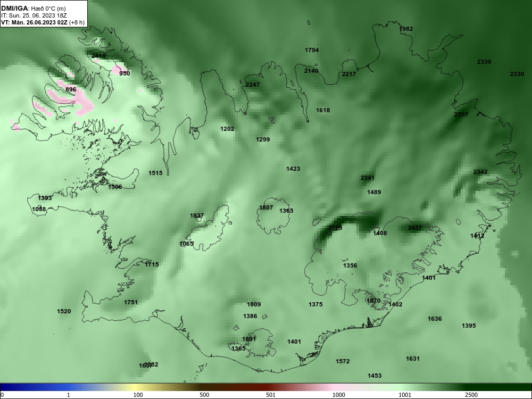Click the map value 1515
This screenshot has width=532, height=399.
(x=155, y=173)
